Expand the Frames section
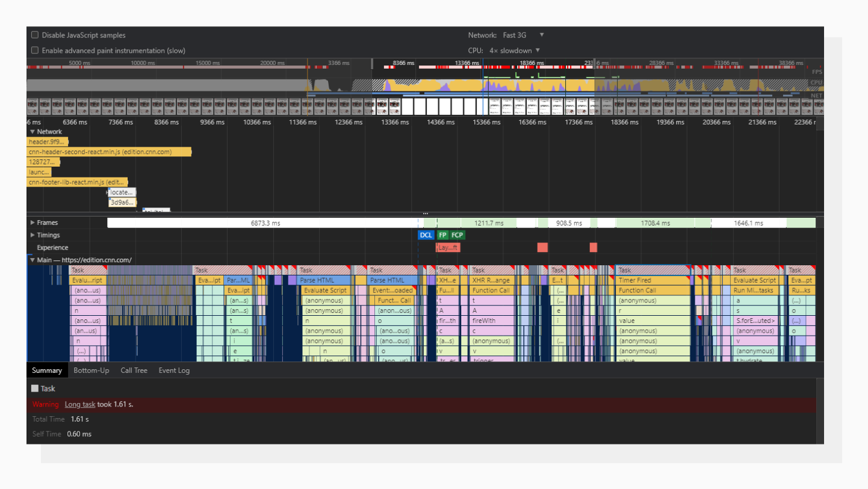 33,222
